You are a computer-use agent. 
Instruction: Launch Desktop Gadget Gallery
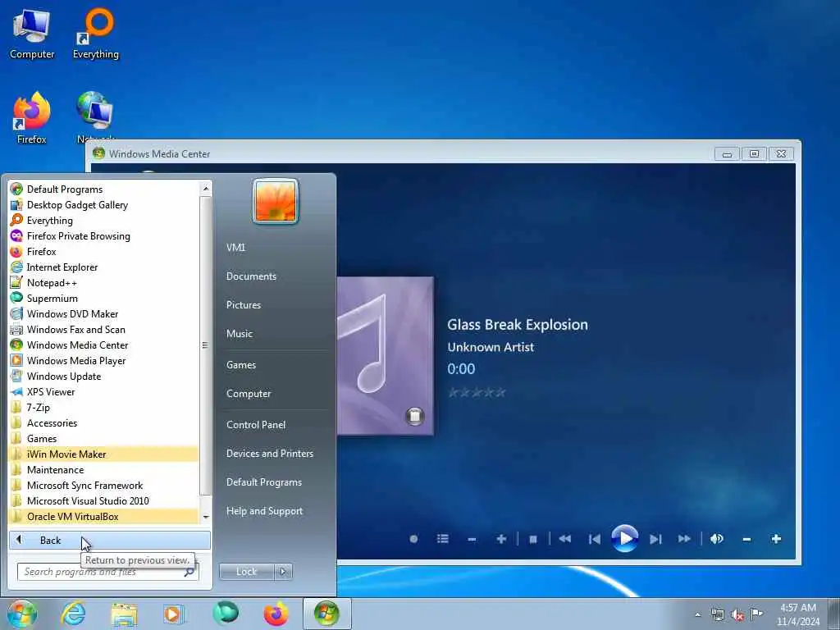(x=104, y=204)
